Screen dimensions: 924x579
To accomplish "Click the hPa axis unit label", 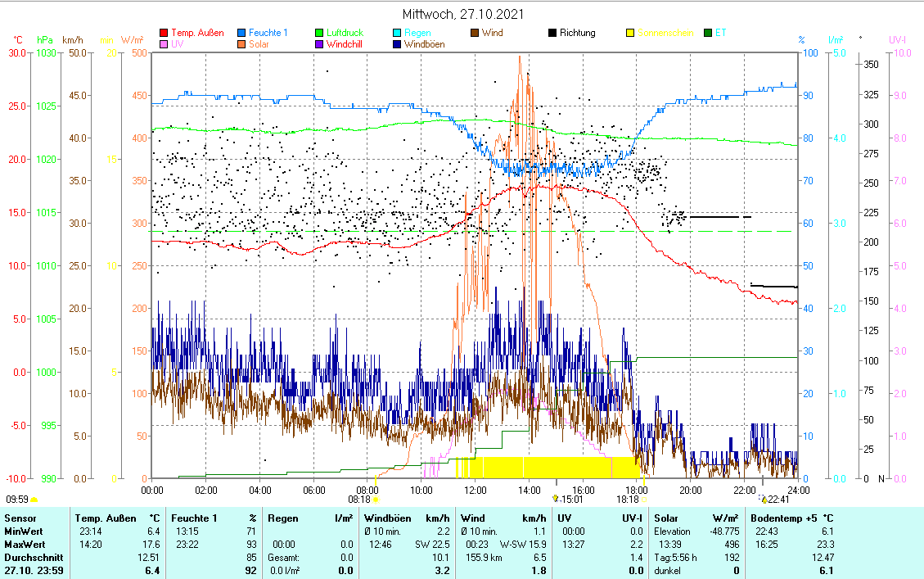I will [44, 39].
